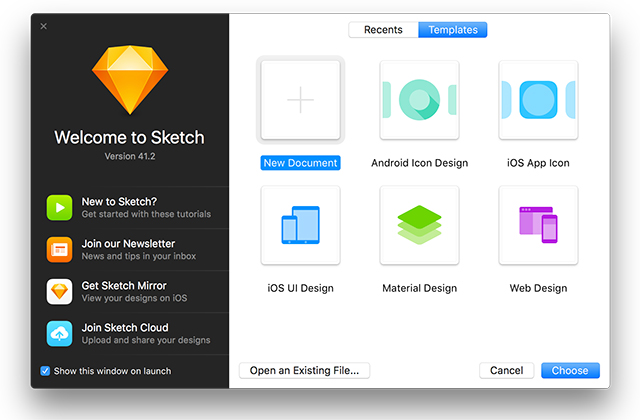
Task: Click the Web Design label
Action: (538, 288)
